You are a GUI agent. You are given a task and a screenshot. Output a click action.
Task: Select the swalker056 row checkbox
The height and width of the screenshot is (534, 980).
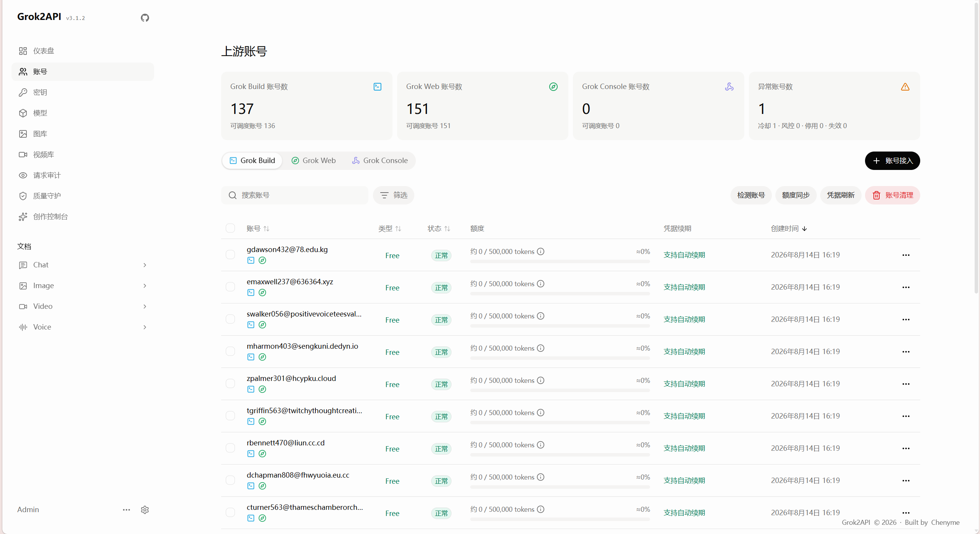[230, 319]
